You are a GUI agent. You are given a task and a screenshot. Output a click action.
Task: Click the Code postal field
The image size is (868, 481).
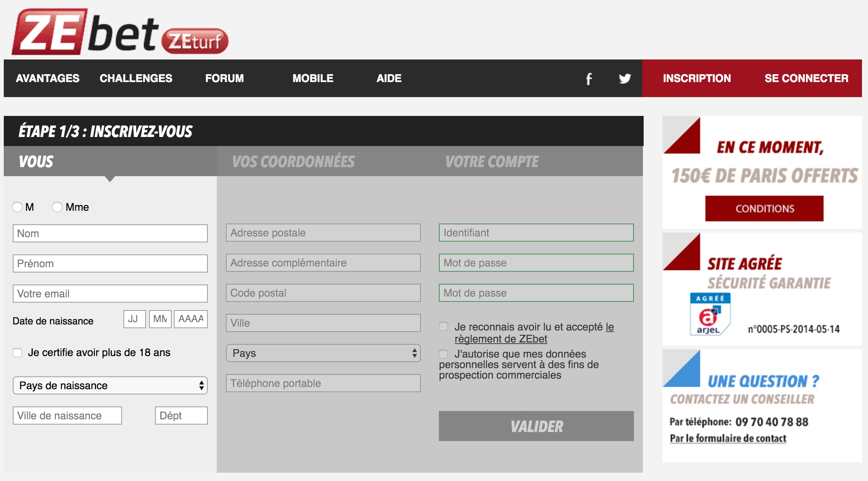click(x=323, y=293)
